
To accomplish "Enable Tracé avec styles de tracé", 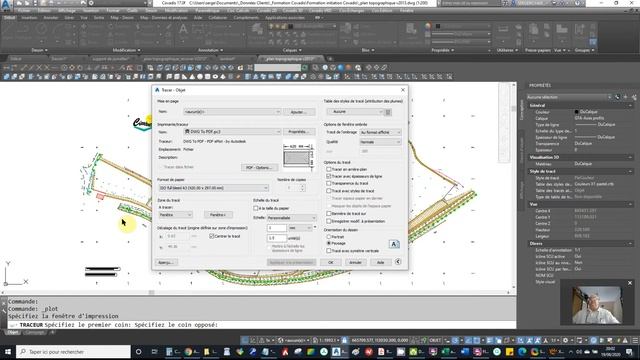I will pos(329,191).
